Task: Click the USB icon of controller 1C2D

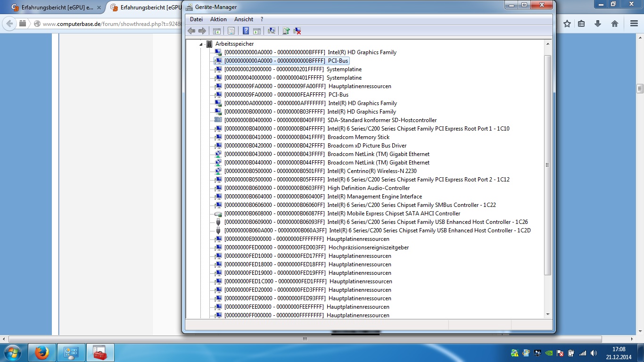Action: click(x=218, y=230)
